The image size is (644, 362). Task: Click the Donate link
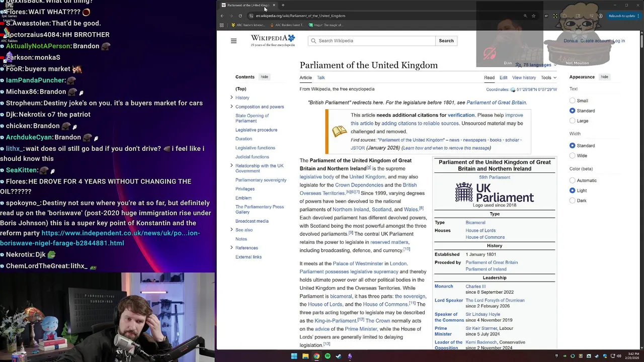click(571, 41)
